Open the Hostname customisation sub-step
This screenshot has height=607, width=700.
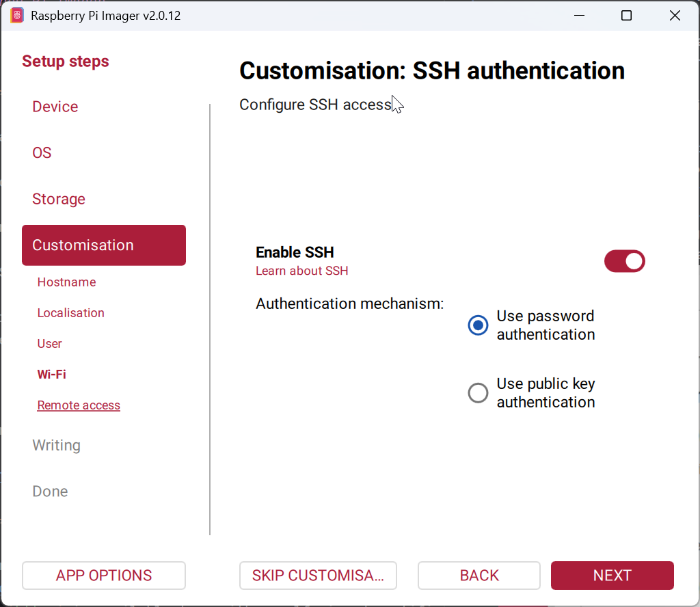pos(66,282)
